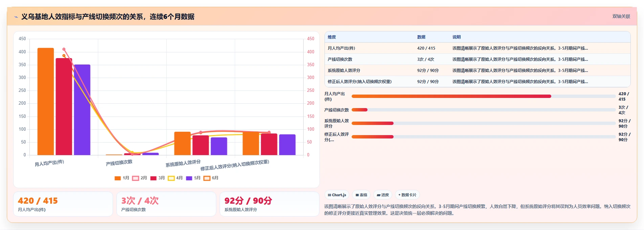Click the orange 1月 bar for 系统原始人效评分
The height and width of the screenshot is (230, 644).
(182, 144)
